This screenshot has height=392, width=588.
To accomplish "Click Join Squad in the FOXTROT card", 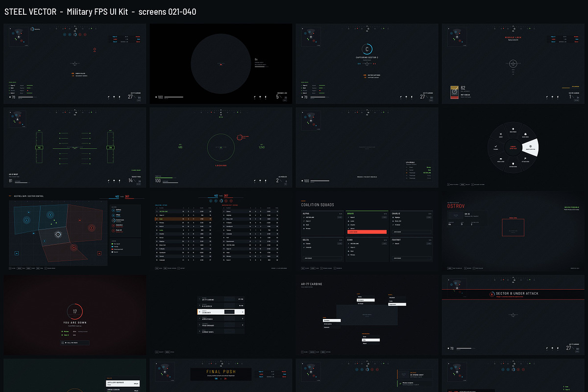I will (412, 258).
